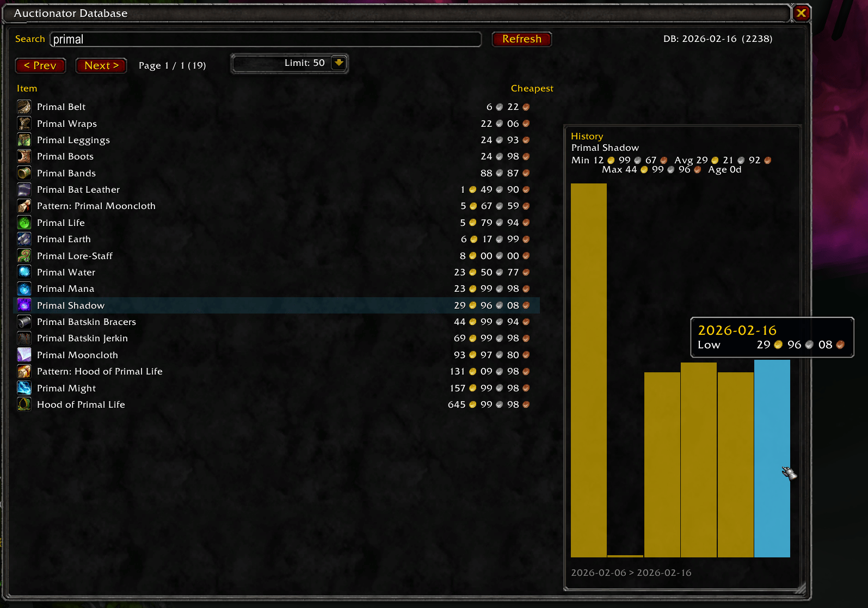868x608 pixels.
Task: Select the Hood of Primal Life row name
Action: (81, 404)
